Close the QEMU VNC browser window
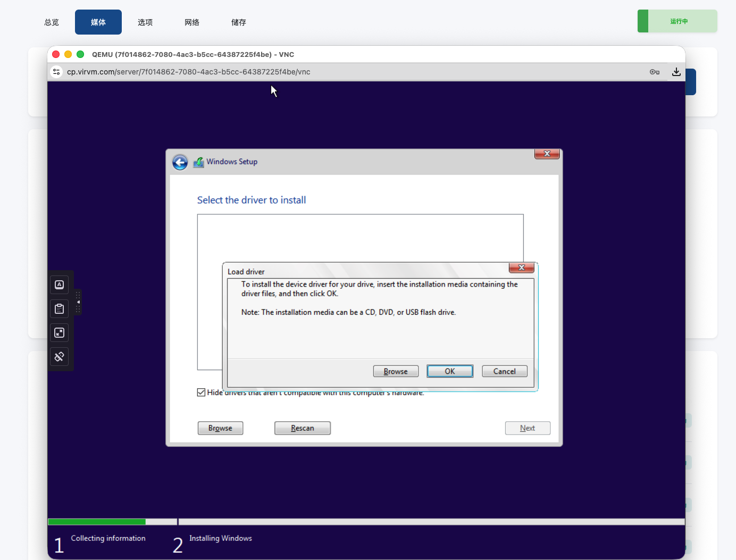 pos(56,54)
